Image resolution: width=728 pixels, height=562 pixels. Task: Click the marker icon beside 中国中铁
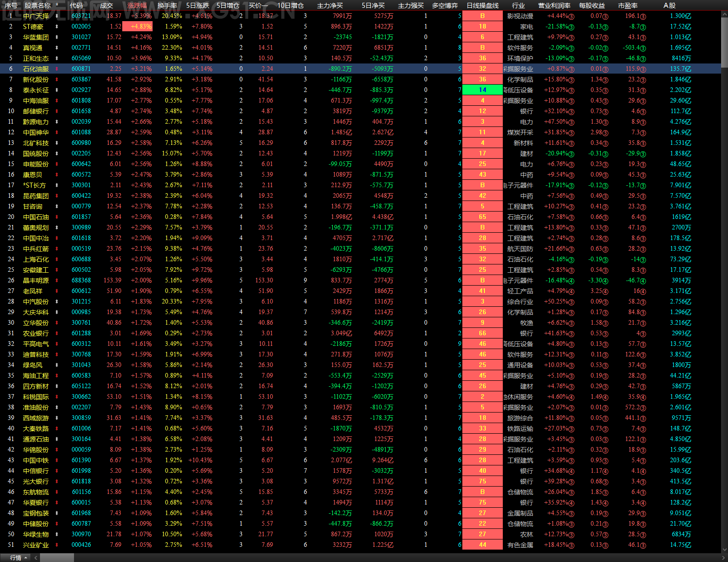click(57, 460)
